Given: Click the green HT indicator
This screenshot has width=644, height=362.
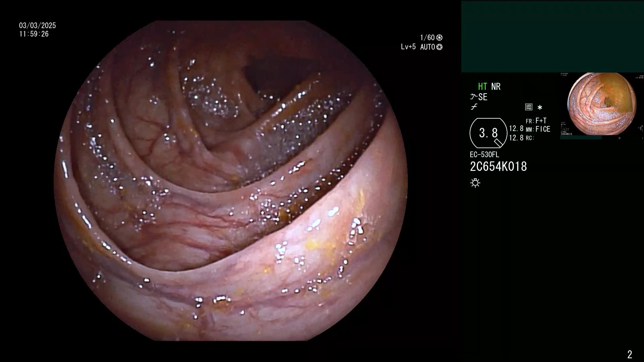Looking at the screenshot, I should coord(482,86).
